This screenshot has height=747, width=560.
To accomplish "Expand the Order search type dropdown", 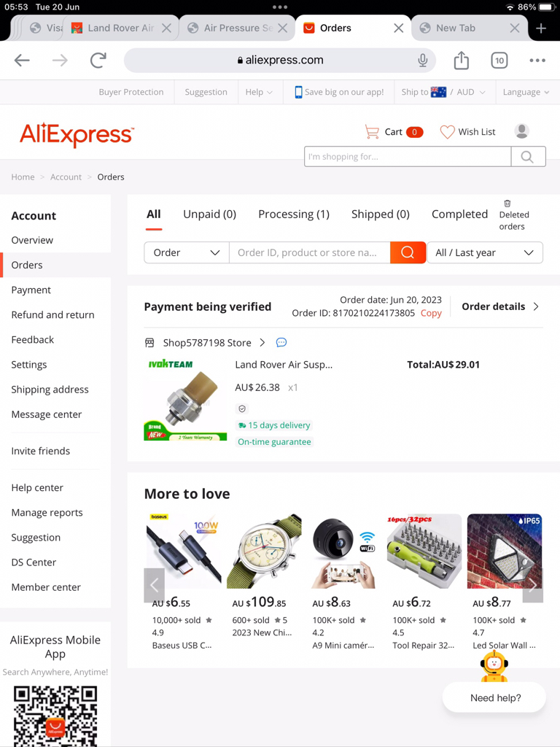I will (187, 252).
